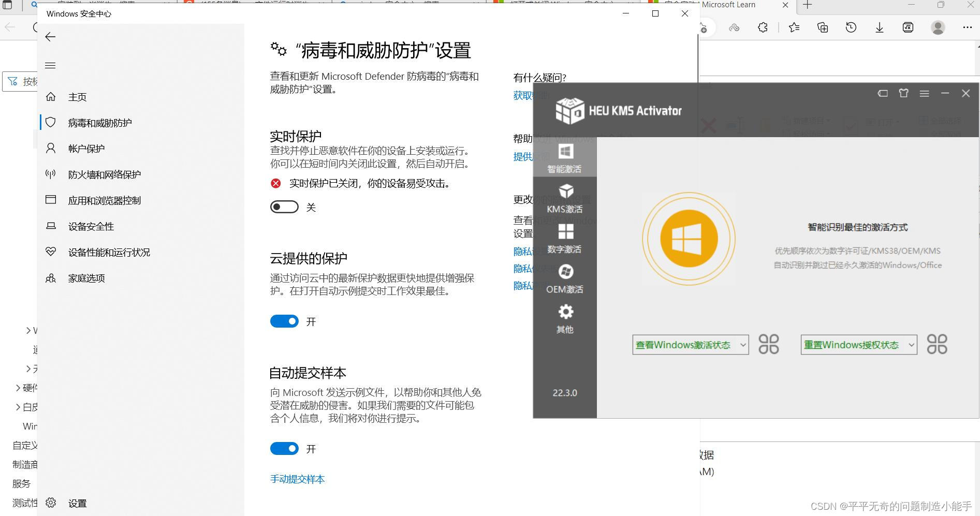Image resolution: width=980 pixels, height=516 pixels.
Task: Click the window icon for app control
Action: (x=51, y=200)
